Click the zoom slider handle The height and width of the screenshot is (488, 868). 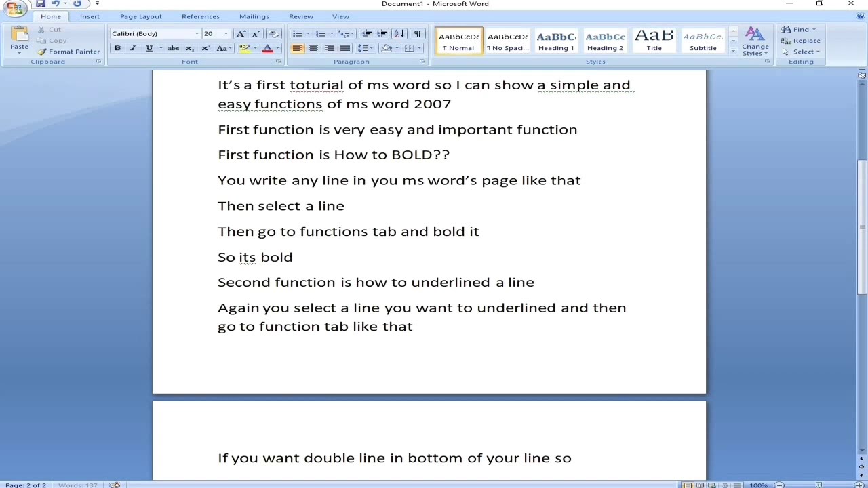pos(819,485)
